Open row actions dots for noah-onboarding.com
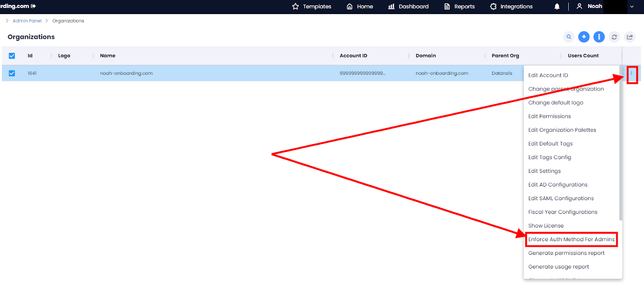Image resolution: width=644 pixels, height=289 pixels. pos(632,73)
